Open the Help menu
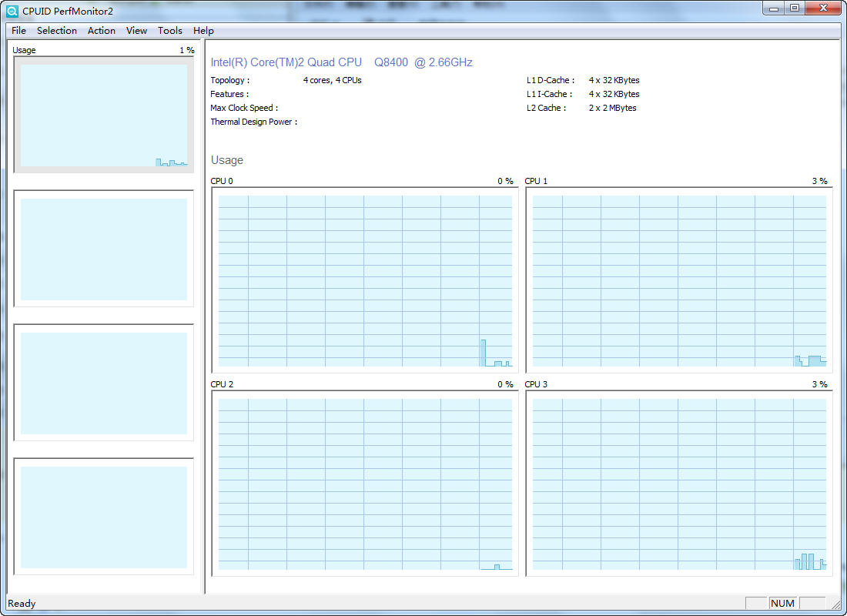The image size is (847, 616). tap(203, 31)
